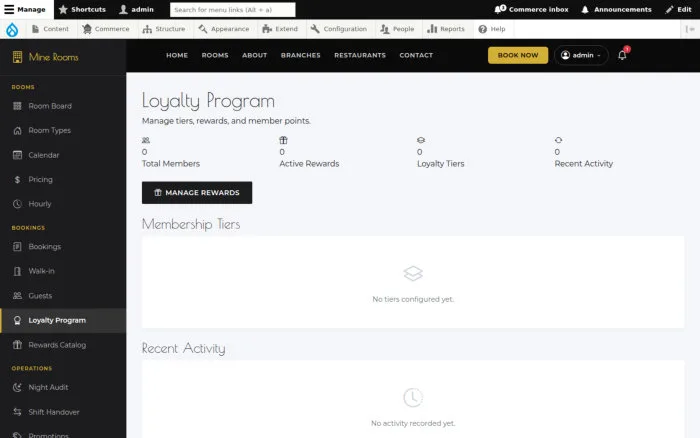Open Hourly in sidebar

pyautogui.click(x=63, y=204)
